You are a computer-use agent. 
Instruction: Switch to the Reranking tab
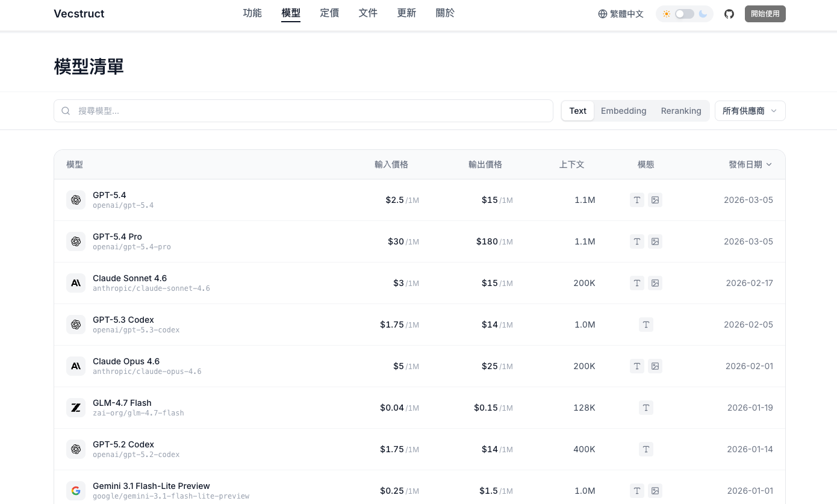(x=681, y=111)
